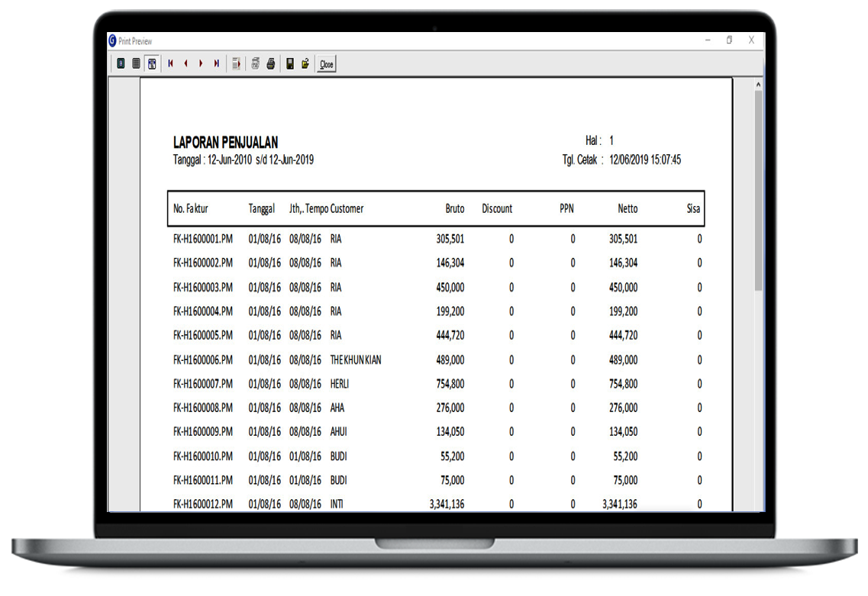Click the LAPORAN PENJUALAN report title
This screenshot has height=596, width=868.
[225, 143]
